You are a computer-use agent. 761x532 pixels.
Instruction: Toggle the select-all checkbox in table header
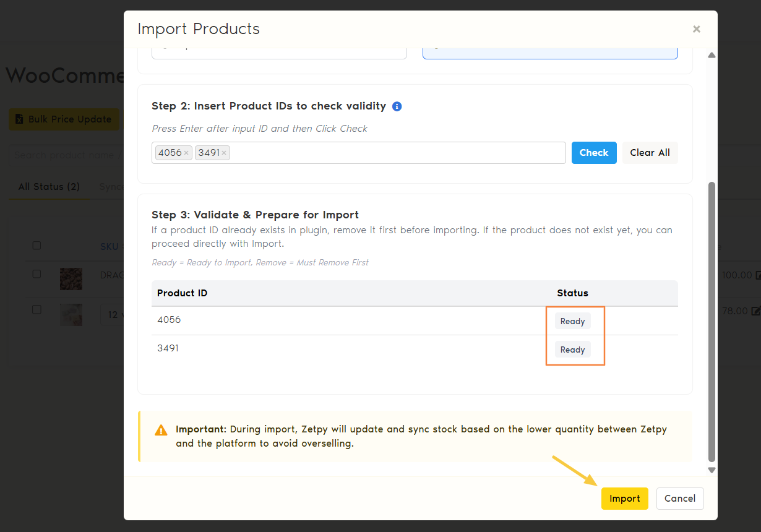click(37, 246)
